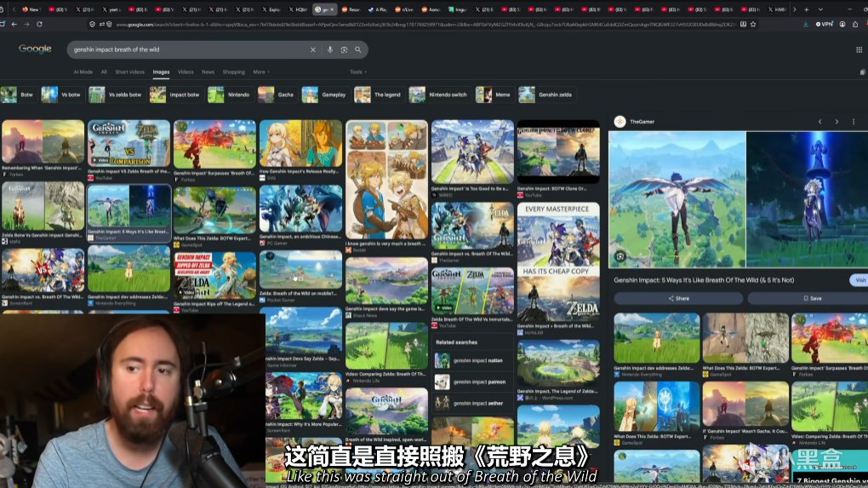List all tabs with the chevron button

pos(820,9)
